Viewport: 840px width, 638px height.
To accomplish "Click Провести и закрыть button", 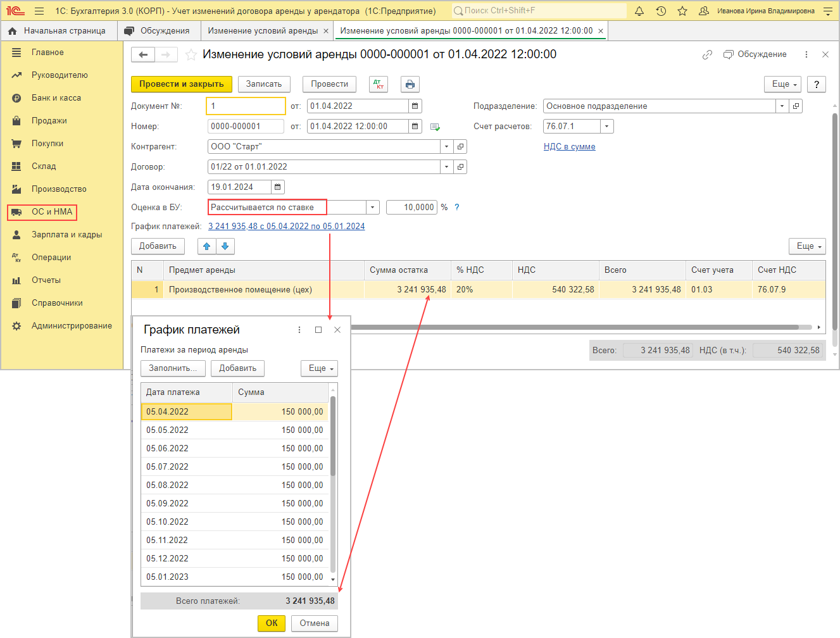I will click(x=182, y=84).
